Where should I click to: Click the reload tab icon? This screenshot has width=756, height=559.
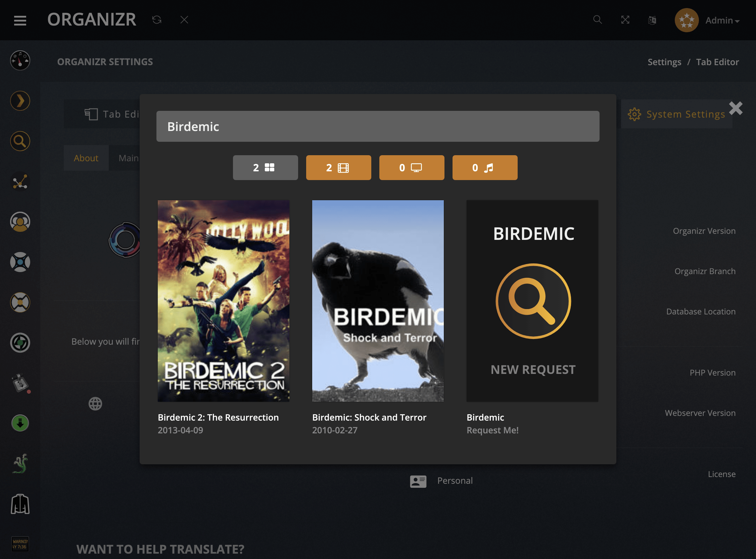156,20
